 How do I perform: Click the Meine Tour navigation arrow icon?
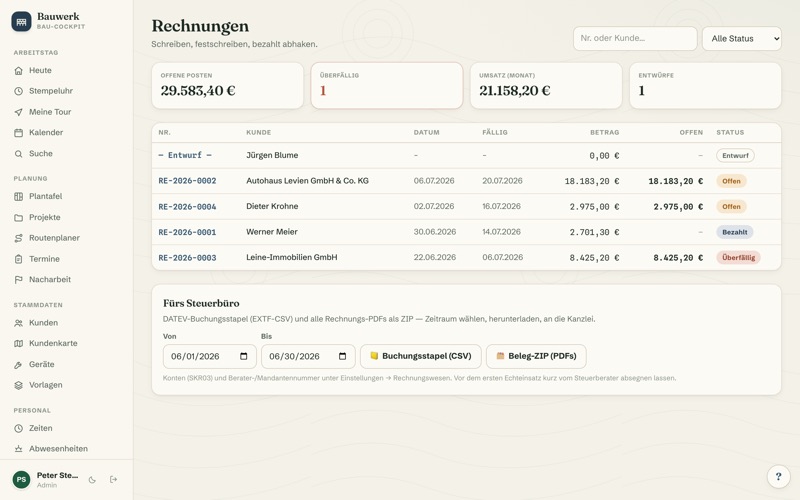pos(18,112)
